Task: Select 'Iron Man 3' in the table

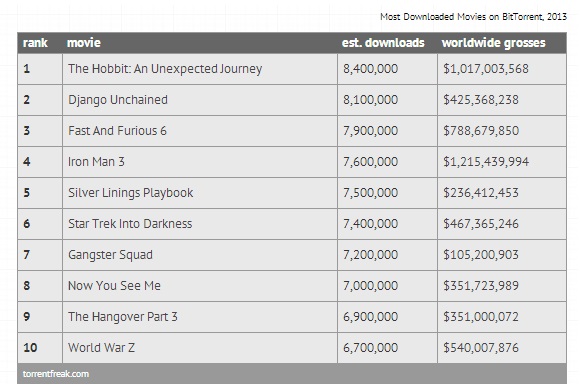Action: click(96, 162)
